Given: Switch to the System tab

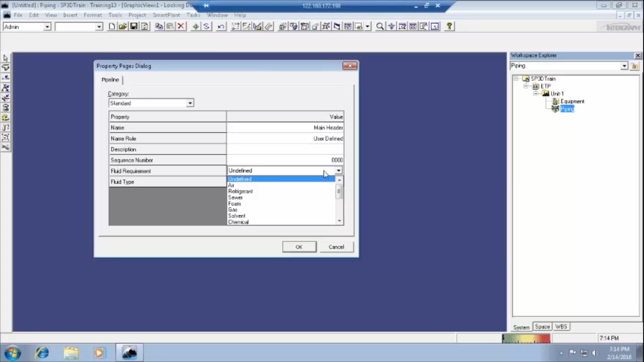Looking at the screenshot, I should (x=521, y=327).
